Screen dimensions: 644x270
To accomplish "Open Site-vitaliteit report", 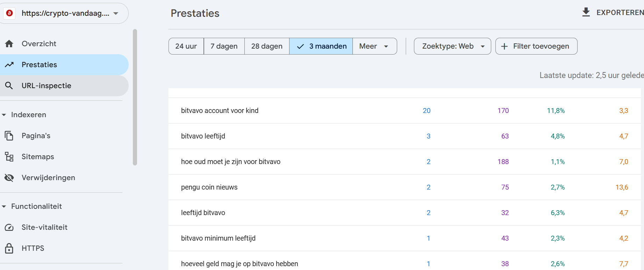I will (64, 227).
